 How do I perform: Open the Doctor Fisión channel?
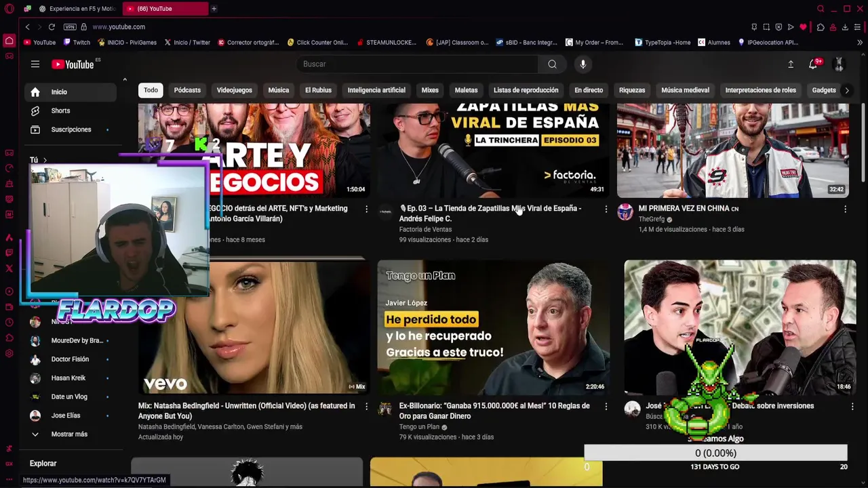(x=70, y=359)
